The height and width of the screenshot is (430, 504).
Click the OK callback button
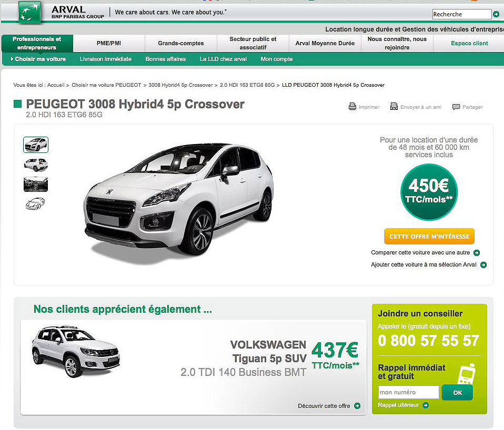[457, 393]
